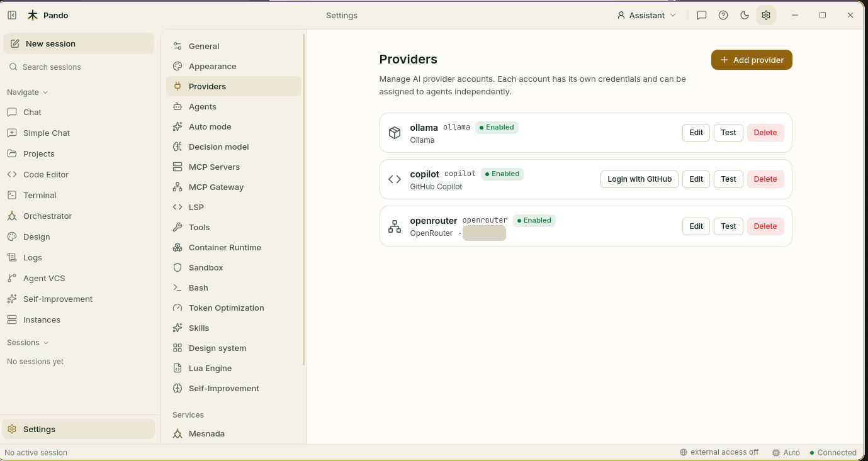The height and width of the screenshot is (461, 868).
Task: Open Sandbox shield settings
Action: click(178, 267)
